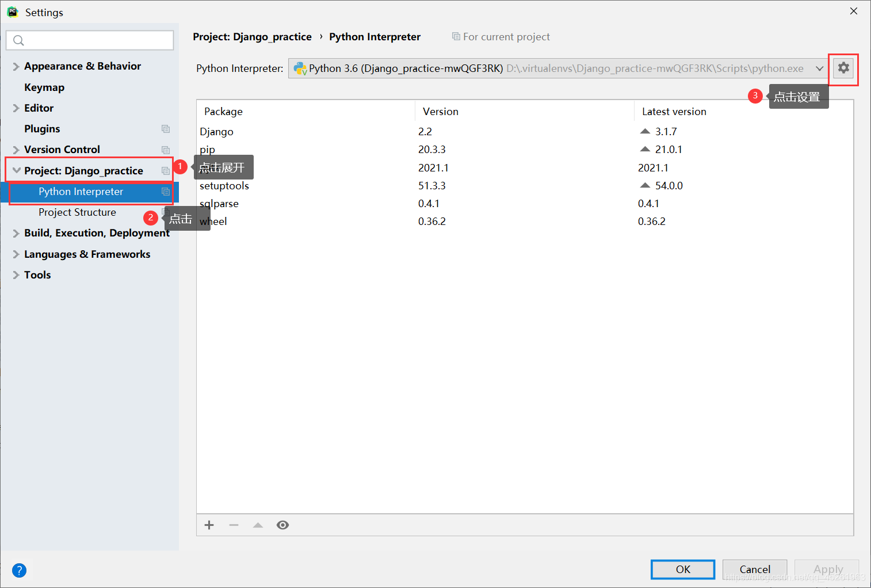Expand the Editor section
This screenshot has width=871, height=588.
tap(16, 108)
